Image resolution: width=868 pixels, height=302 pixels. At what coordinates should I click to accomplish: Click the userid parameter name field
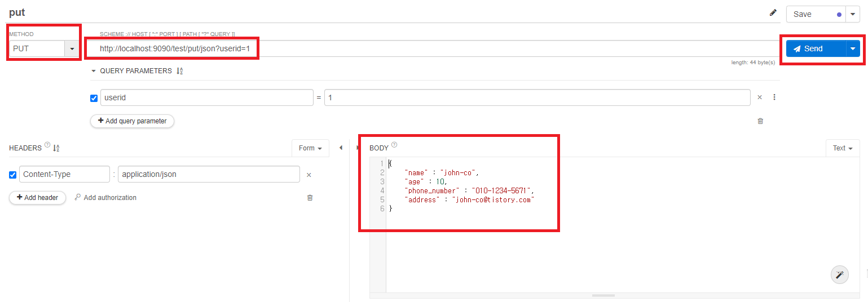[x=207, y=97]
